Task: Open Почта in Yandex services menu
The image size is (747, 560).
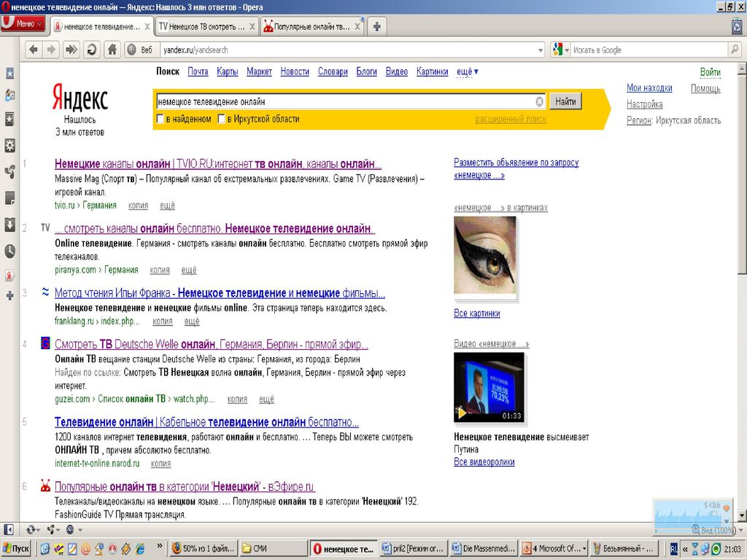Action: (x=198, y=71)
